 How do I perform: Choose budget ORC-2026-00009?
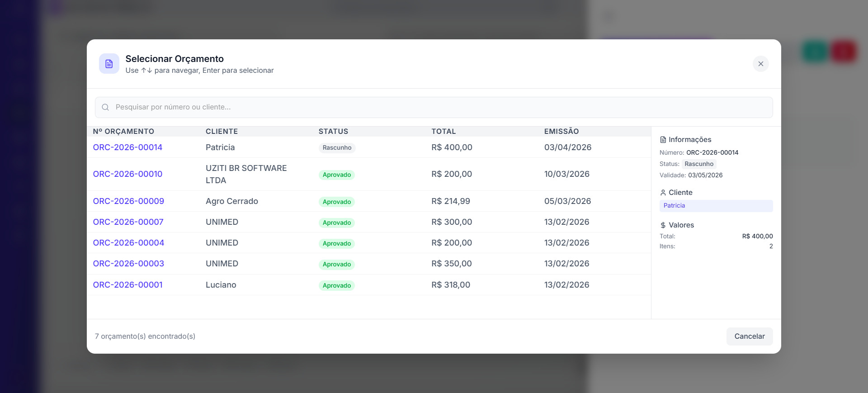(128, 201)
